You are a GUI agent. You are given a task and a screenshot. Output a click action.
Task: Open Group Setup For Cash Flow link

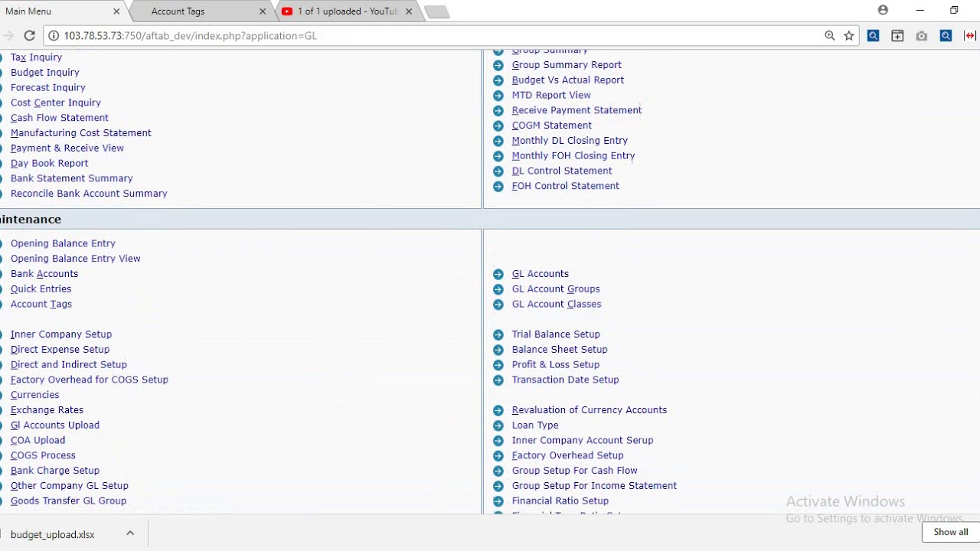(575, 471)
